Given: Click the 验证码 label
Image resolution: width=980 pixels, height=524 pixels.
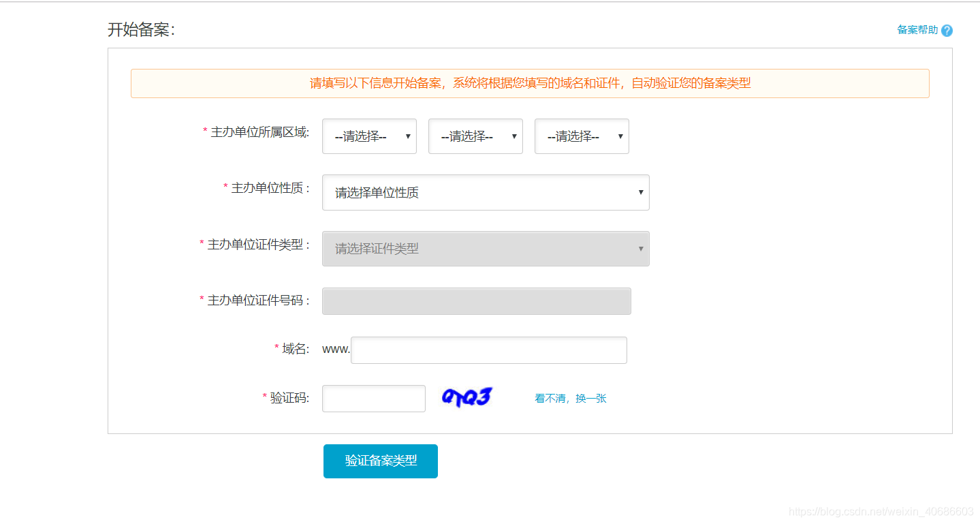Looking at the screenshot, I should pos(289,398).
